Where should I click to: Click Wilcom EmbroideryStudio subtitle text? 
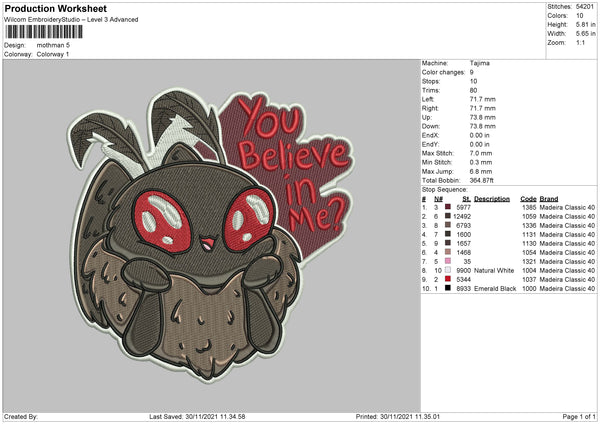point(71,20)
